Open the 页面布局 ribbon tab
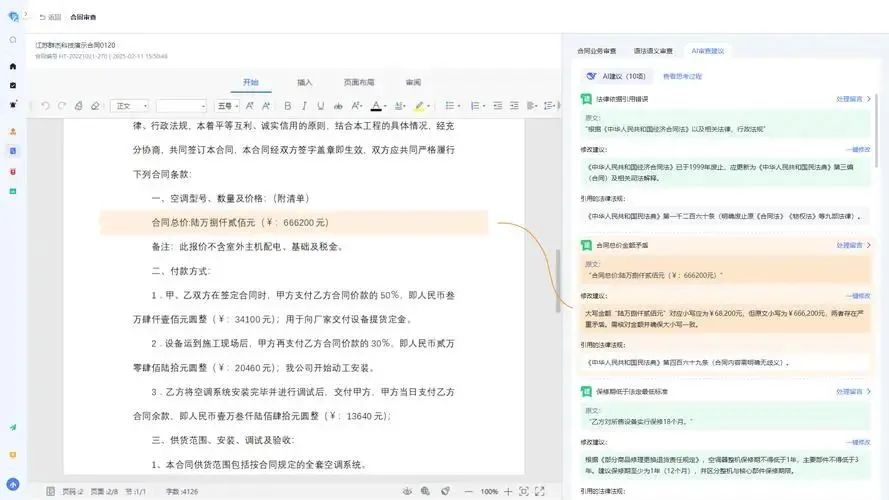The height and width of the screenshot is (500, 889). click(x=359, y=82)
